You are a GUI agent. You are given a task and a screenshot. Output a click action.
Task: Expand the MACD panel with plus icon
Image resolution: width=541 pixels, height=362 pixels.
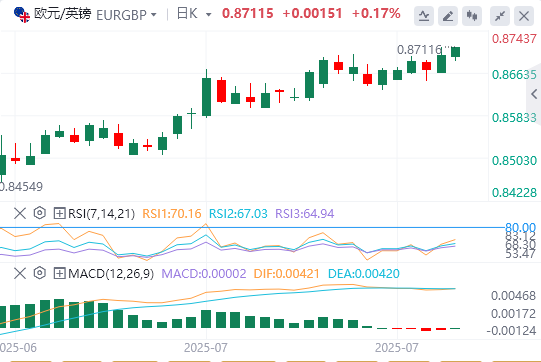(59, 274)
